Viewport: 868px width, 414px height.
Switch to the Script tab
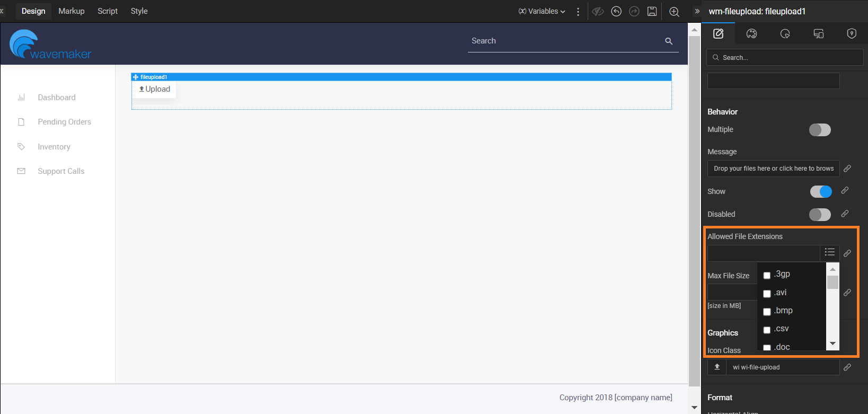click(x=108, y=11)
